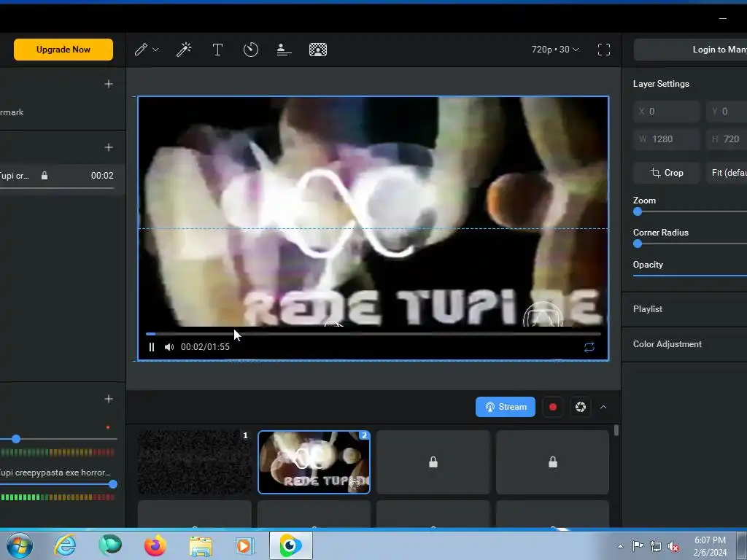
Task: Open the brush tool options arrow
Action: pyautogui.click(x=155, y=50)
